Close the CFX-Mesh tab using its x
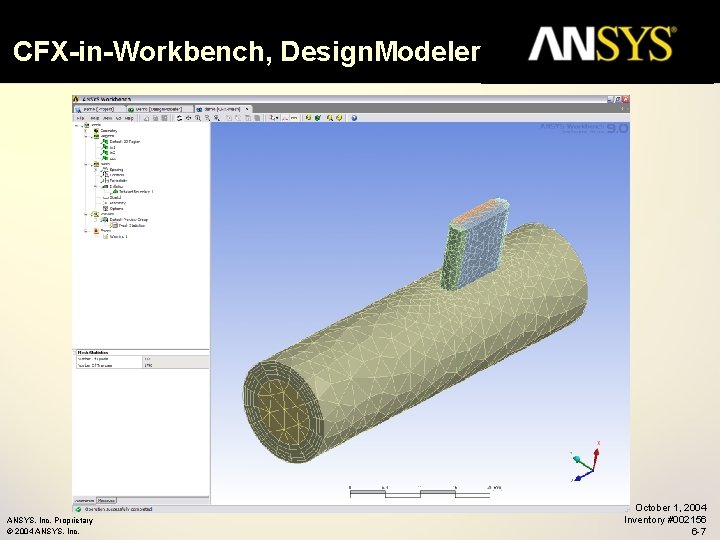Screen dimensions: 720x540 tap(247, 109)
